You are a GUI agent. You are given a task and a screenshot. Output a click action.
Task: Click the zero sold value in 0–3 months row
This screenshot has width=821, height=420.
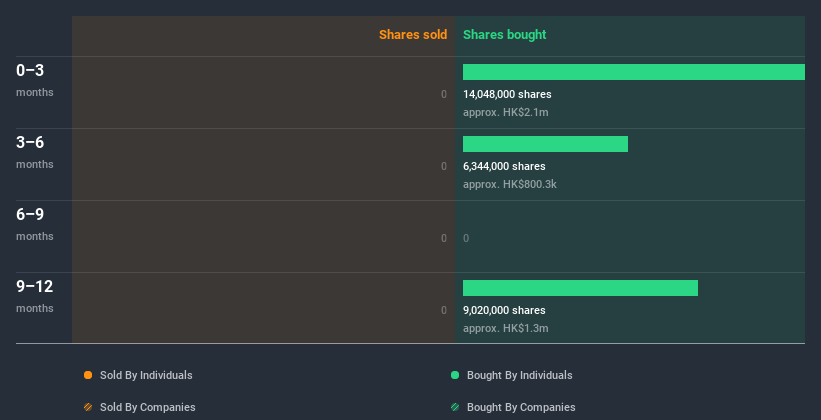(x=444, y=94)
